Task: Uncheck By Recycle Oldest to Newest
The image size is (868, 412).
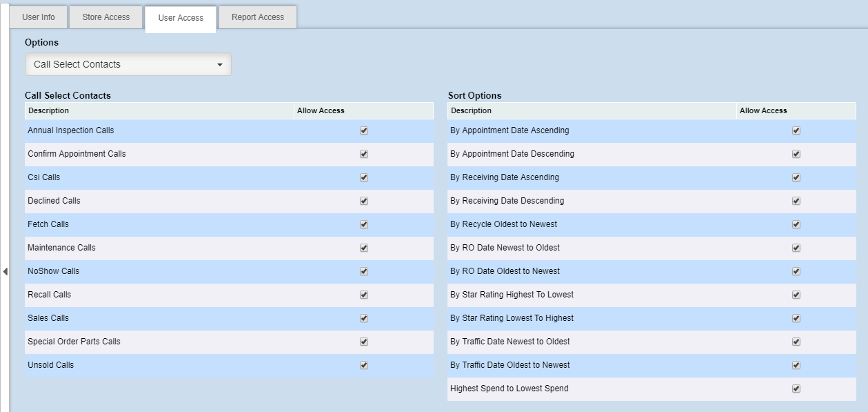Action: coord(796,224)
